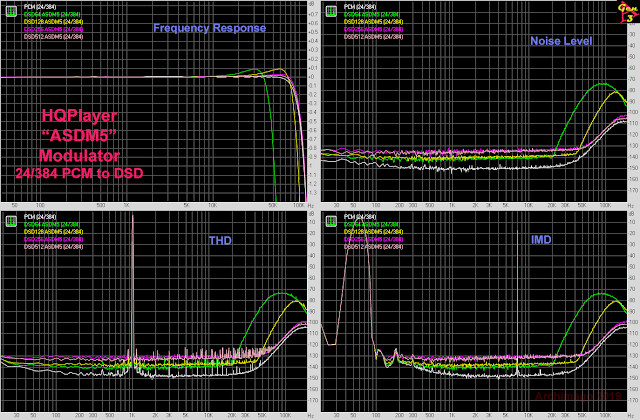Select green DSD64 ASDM5 entry in IMD legend
The height and width of the screenshot is (420, 640).
pos(373,224)
